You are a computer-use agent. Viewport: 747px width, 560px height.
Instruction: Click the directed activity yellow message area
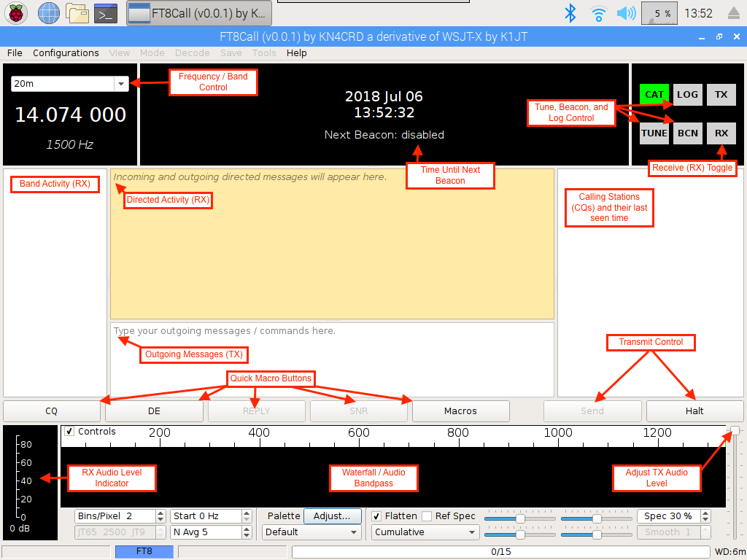tap(332, 244)
